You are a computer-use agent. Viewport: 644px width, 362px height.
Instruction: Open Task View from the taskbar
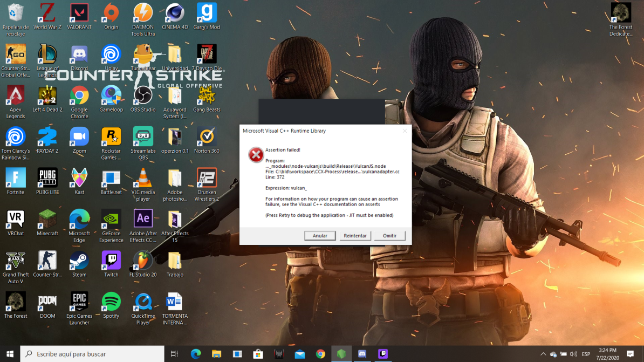click(174, 354)
